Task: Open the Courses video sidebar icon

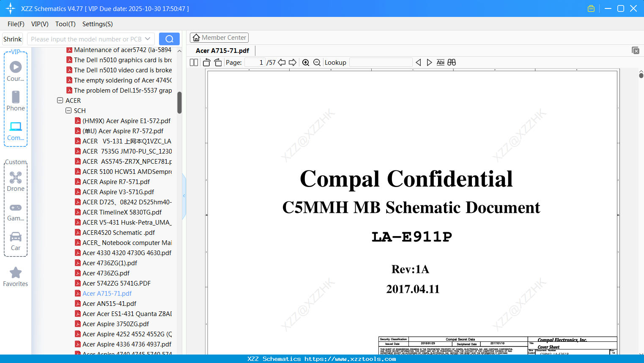Action: (x=16, y=67)
